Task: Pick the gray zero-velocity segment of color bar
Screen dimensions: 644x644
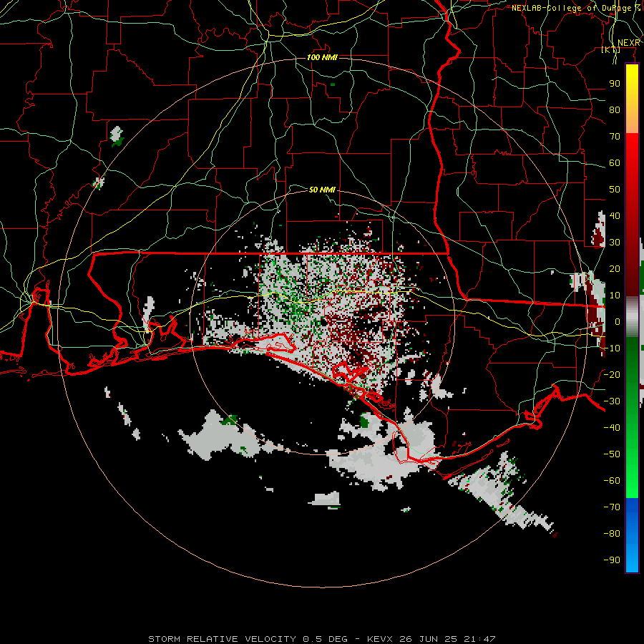Action: point(632,316)
